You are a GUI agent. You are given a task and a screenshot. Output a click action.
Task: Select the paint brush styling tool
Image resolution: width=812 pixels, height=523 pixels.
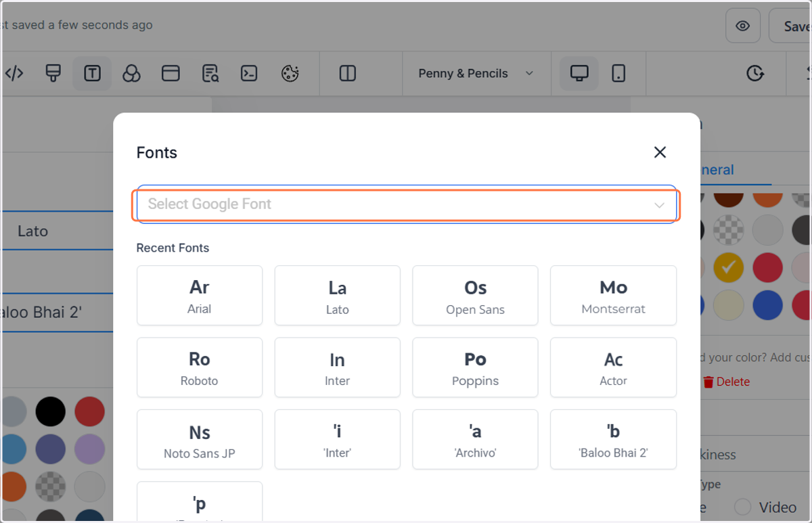pyautogui.click(x=53, y=73)
